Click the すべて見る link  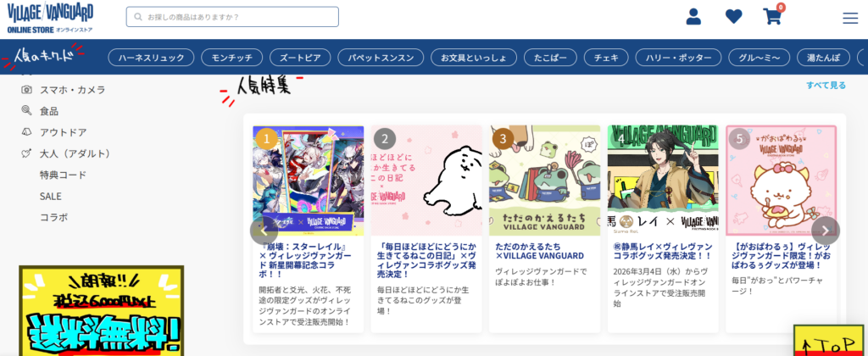coord(826,86)
